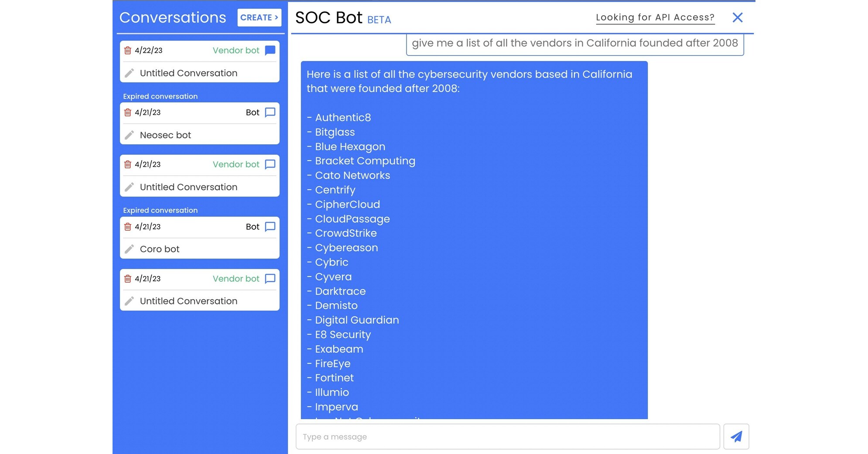Edit the first Untitled Conversation title

coord(130,73)
